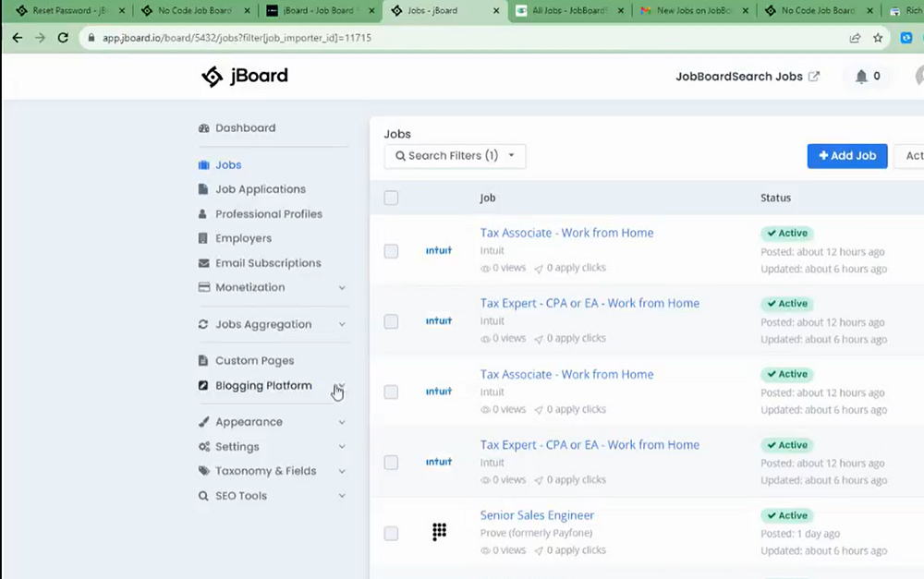
Task: Expand the Settings chevron
Action: [342, 446]
